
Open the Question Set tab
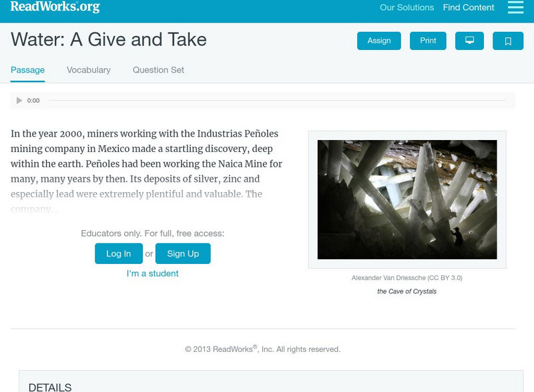(158, 70)
